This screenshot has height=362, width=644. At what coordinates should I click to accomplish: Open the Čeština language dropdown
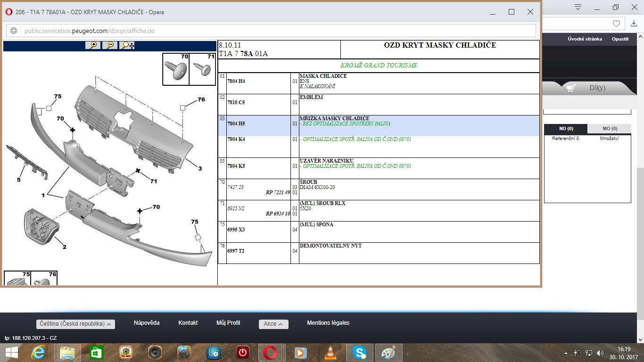point(75,324)
